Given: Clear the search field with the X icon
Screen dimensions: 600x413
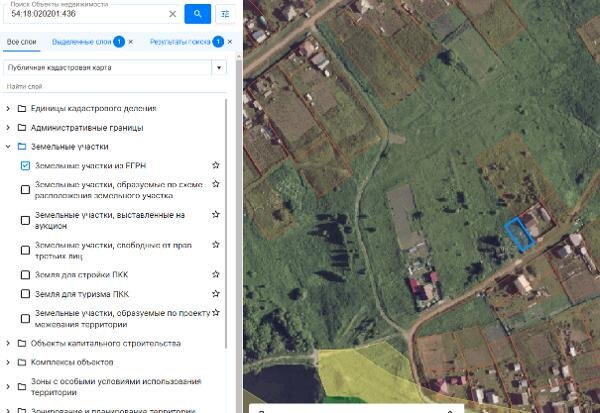Looking at the screenshot, I should 173,14.
